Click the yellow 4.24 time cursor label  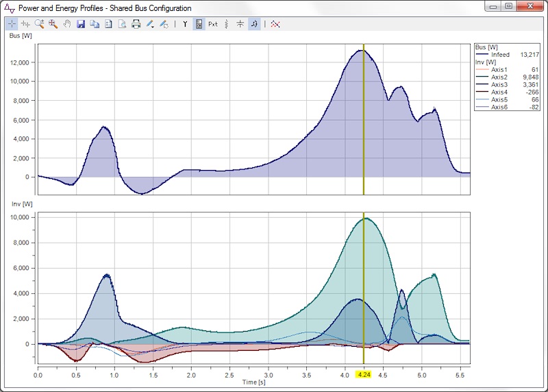364,374
